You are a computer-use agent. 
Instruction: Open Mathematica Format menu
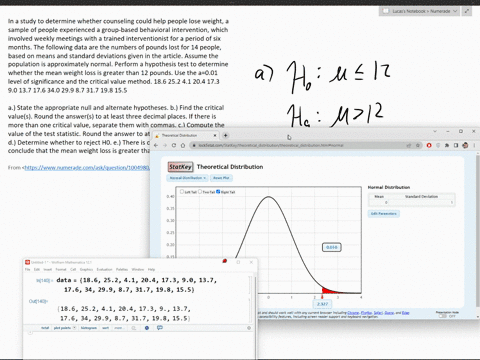point(61,269)
